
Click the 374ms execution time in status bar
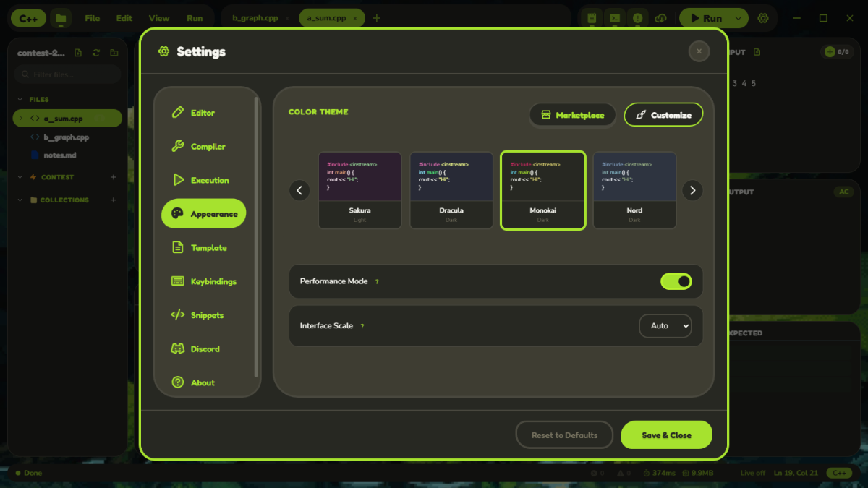point(658,473)
